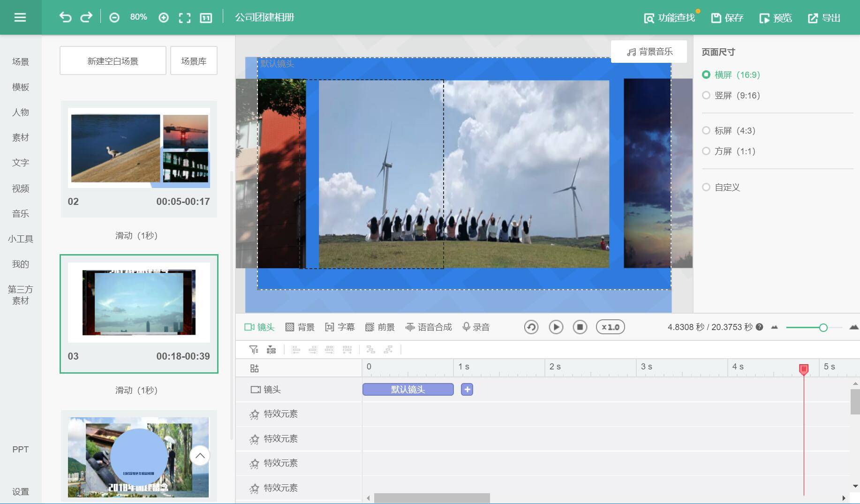Open the 功能查找 feature search
Screen dimensions: 860x504
(669, 17)
